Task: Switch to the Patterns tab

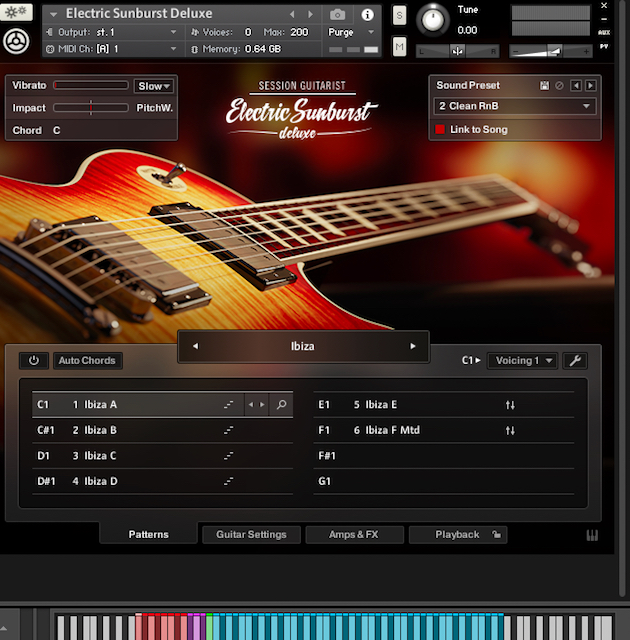Action: pos(149,534)
